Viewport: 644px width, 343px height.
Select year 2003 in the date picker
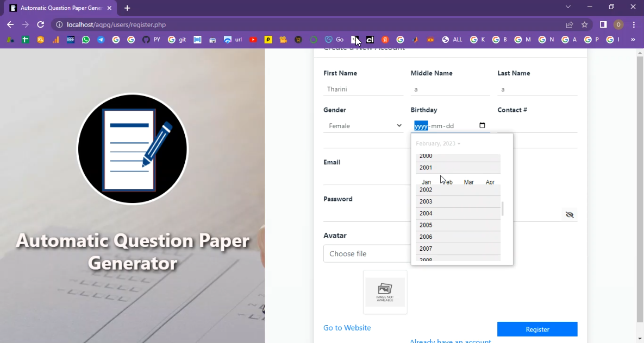[458, 201]
